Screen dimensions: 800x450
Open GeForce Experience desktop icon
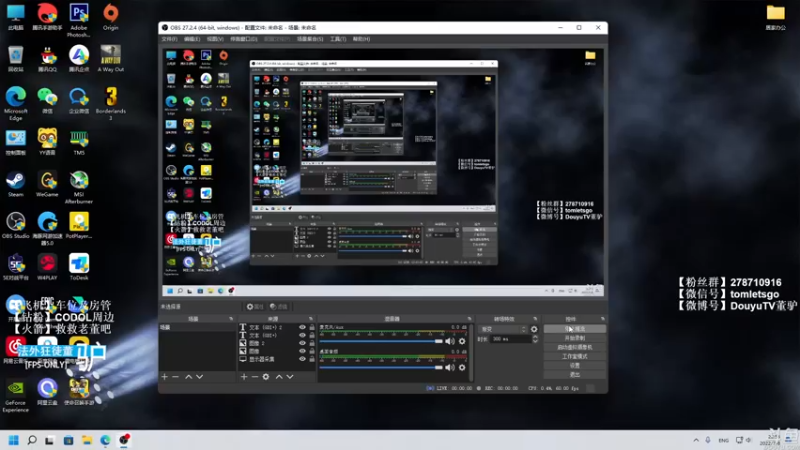[16, 396]
